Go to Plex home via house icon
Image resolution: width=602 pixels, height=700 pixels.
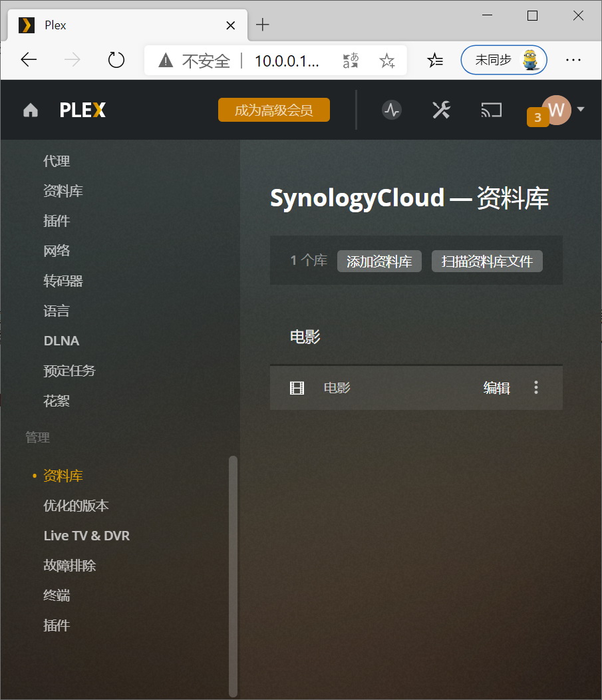[x=31, y=110]
